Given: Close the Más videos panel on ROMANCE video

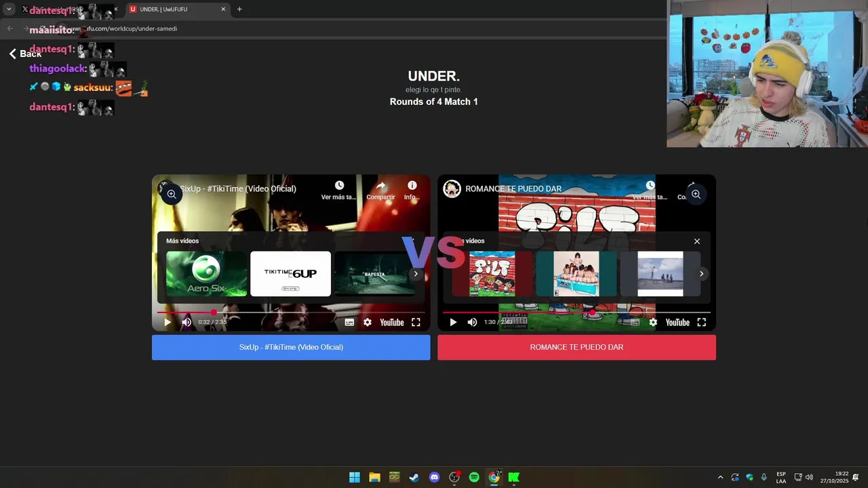Looking at the screenshot, I should [696, 241].
